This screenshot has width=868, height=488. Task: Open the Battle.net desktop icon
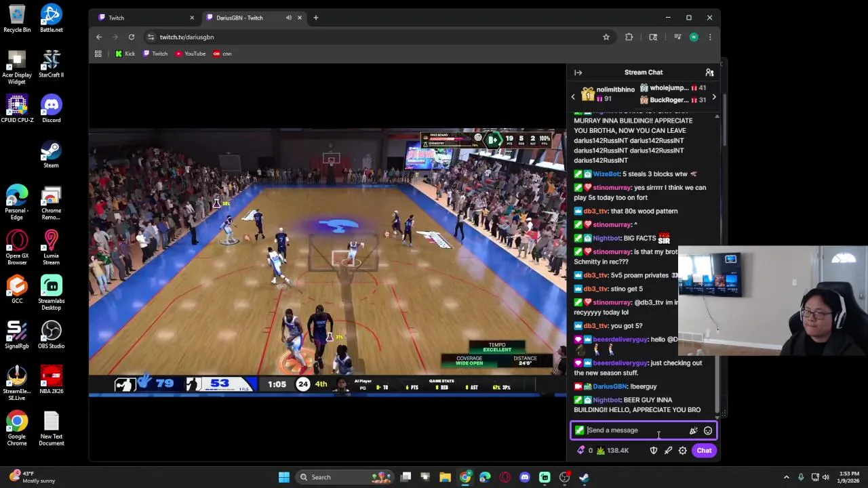[x=52, y=19]
